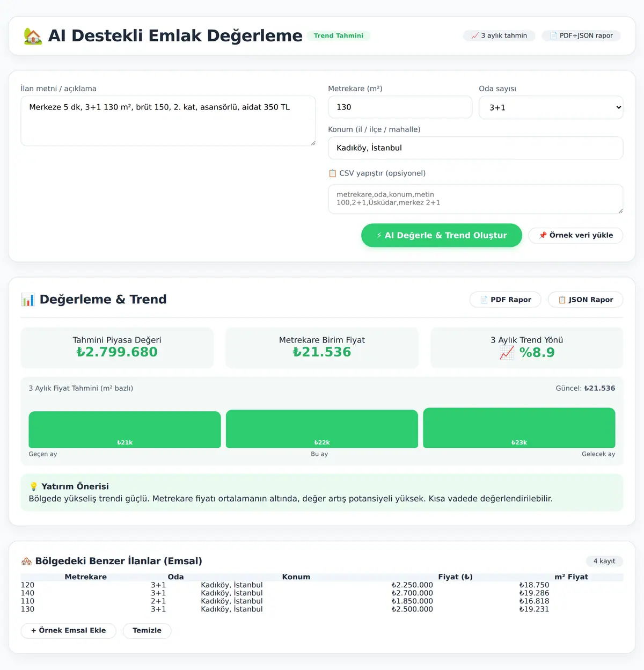
Task: Click the ₺2.500.000 price cell
Action: coord(412,609)
